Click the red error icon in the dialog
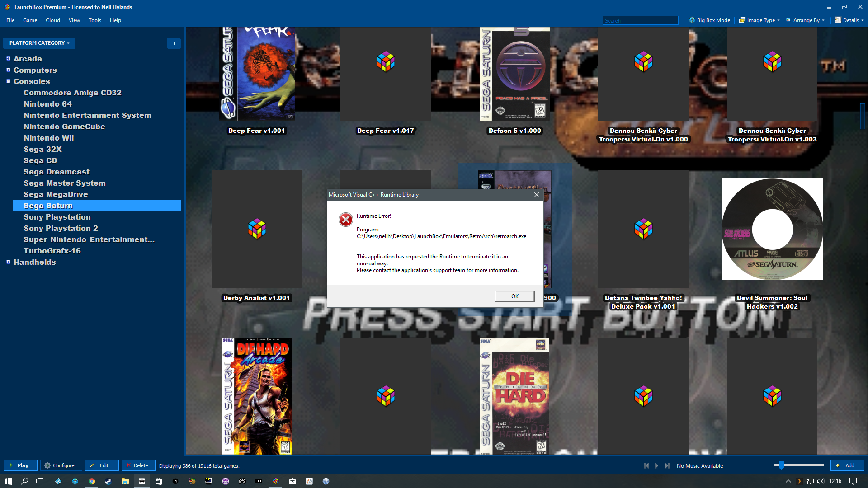This screenshot has width=868, height=488. (346, 220)
